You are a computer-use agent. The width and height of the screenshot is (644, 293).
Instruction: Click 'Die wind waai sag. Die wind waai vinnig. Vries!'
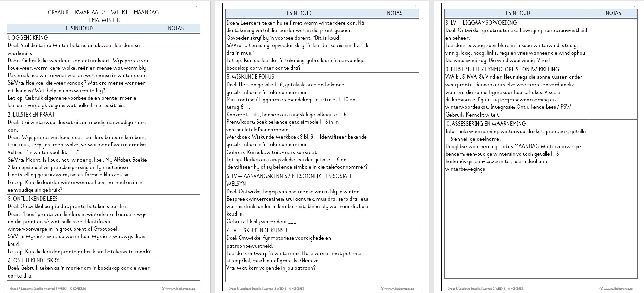(497, 60)
